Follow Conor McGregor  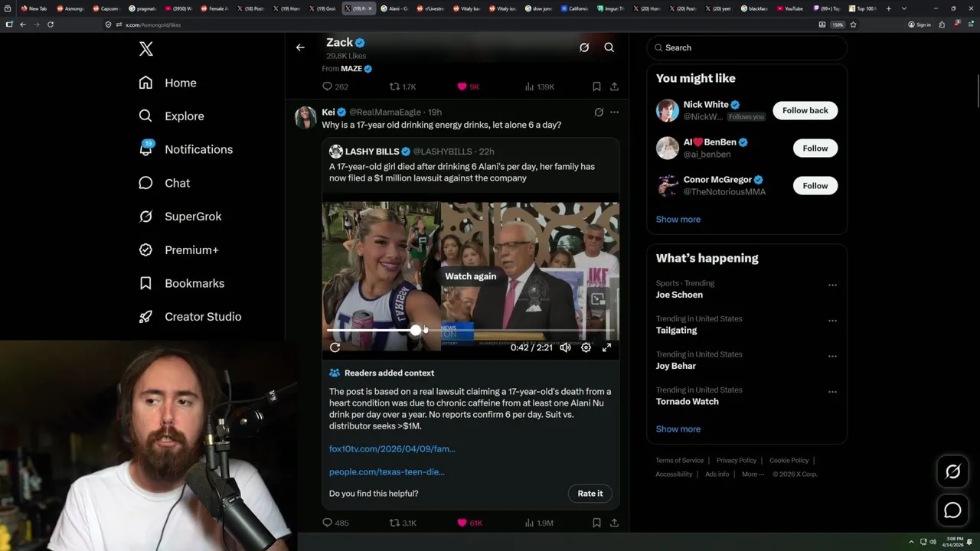(x=815, y=185)
